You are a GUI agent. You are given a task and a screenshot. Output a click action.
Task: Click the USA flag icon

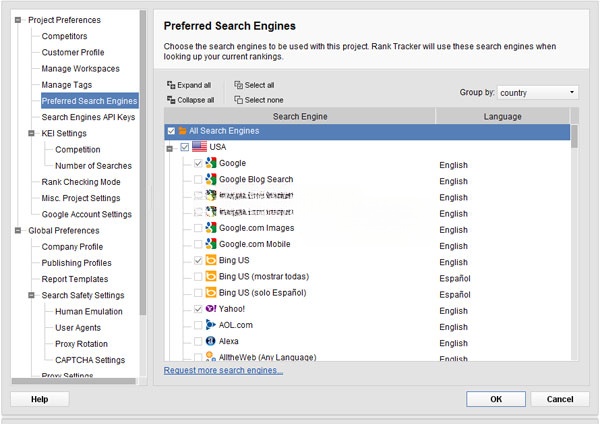(x=199, y=147)
